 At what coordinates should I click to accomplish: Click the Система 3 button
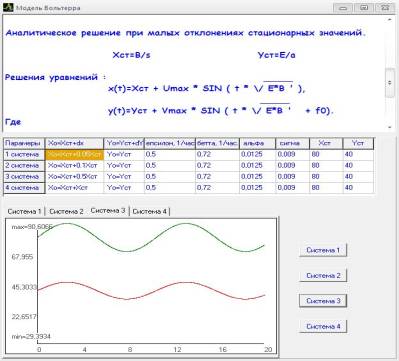(x=323, y=301)
